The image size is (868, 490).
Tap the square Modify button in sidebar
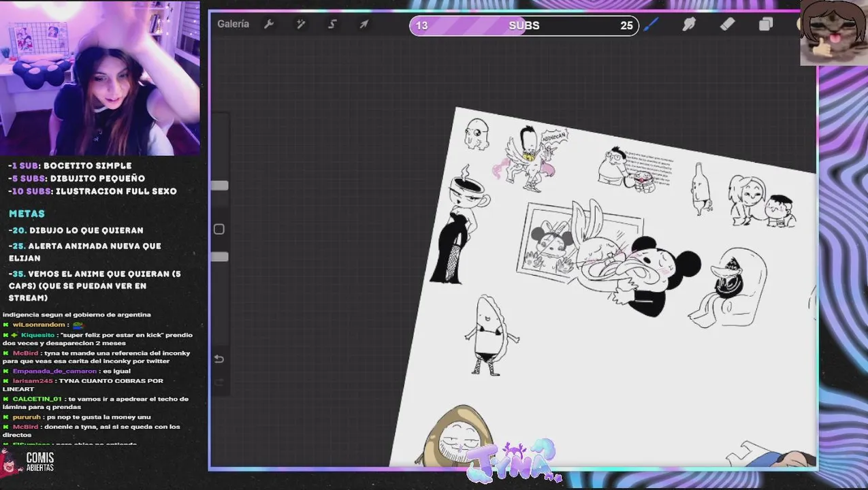click(219, 229)
